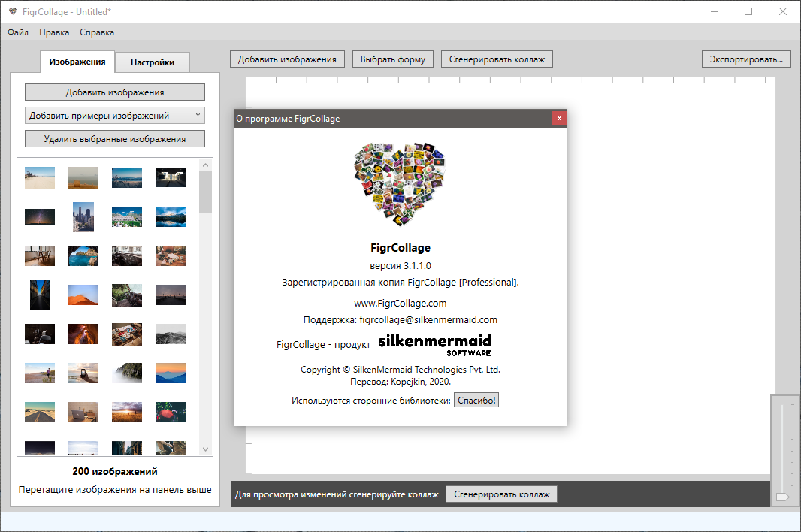Open the Справка menu
The height and width of the screenshot is (532, 801).
point(97,32)
